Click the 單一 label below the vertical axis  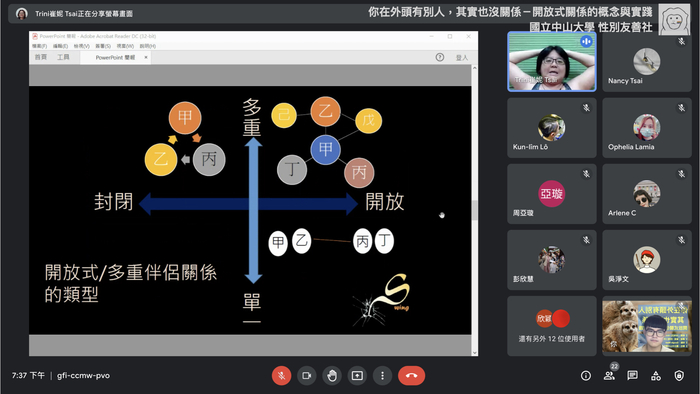(x=252, y=308)
